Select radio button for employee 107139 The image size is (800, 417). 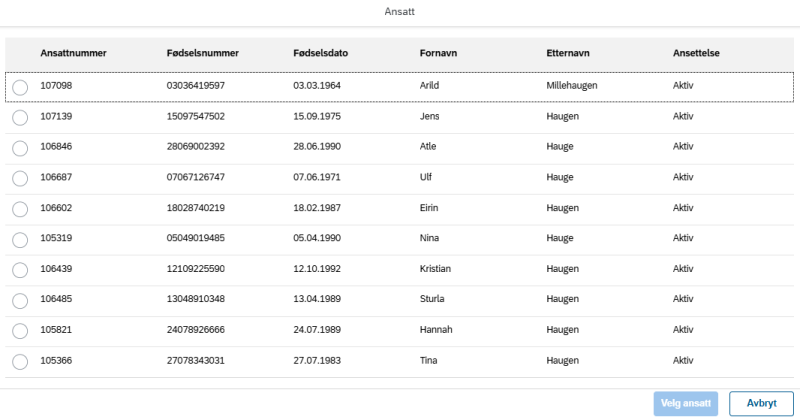(20, 118)
